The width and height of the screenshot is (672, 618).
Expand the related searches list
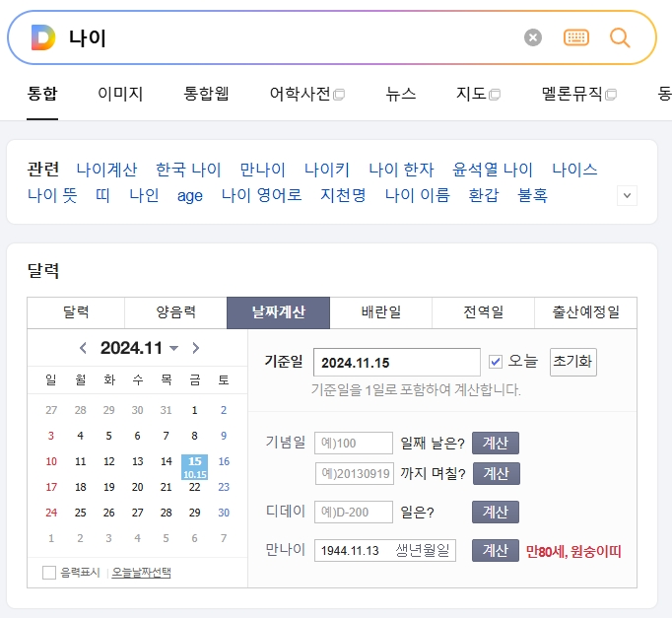tap(627, 196)
